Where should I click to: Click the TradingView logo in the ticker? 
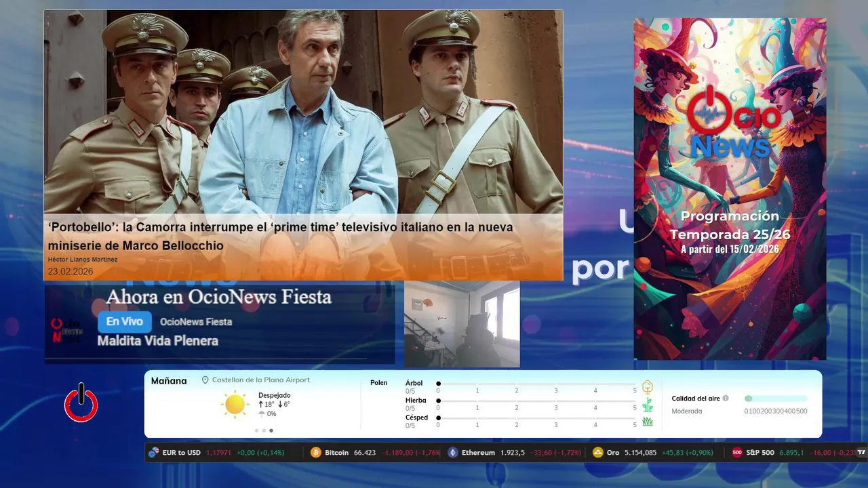click(x=861, y=452)
